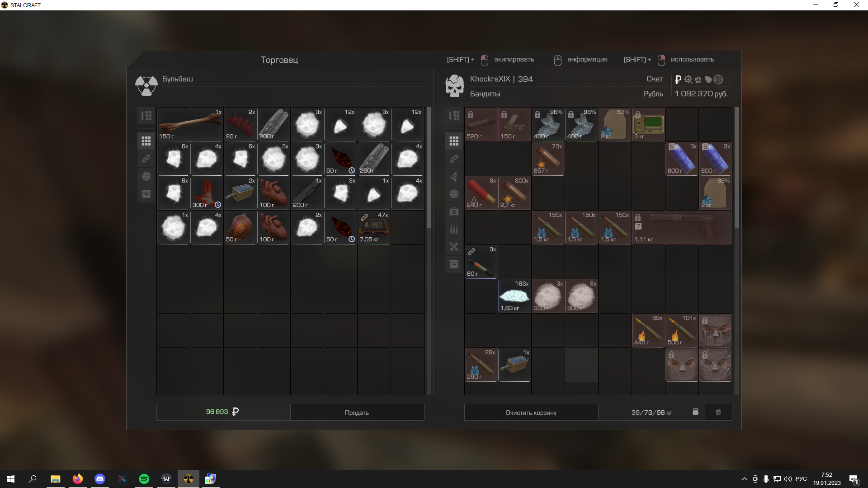Select the linked-items filter in player's sidebar

click(x=454, y=159)
